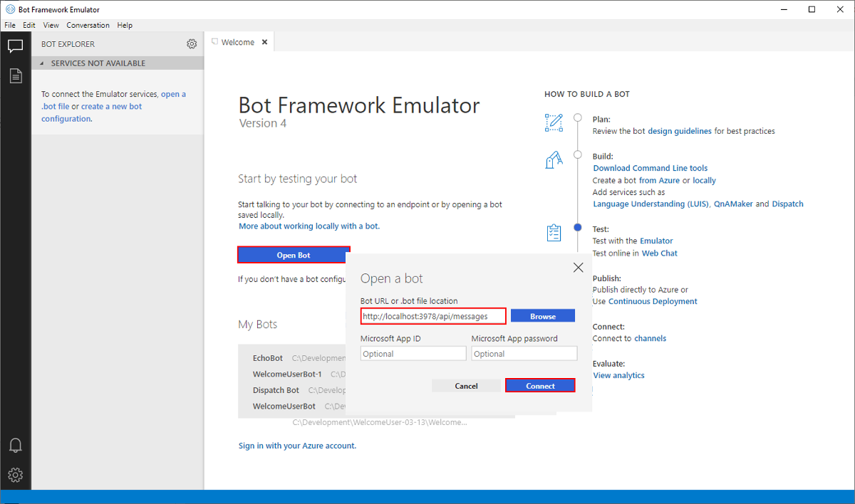Click the Connect button
This screenshot has height=504, width=855.
(540, 386)
